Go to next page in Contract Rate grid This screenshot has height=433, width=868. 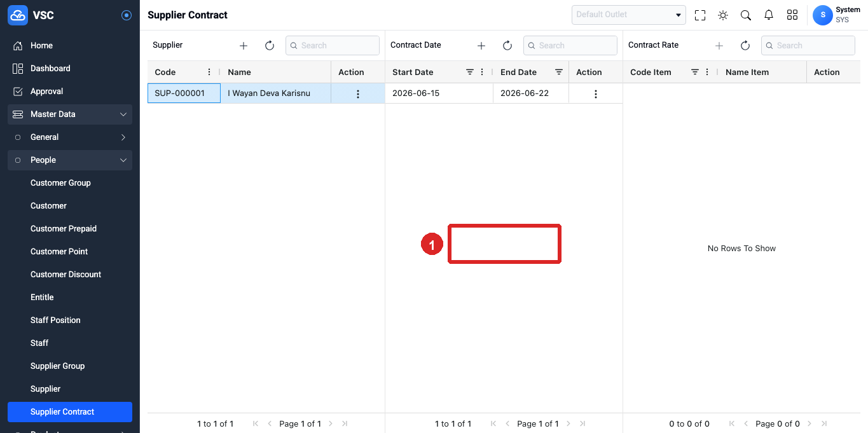(809, 423)
